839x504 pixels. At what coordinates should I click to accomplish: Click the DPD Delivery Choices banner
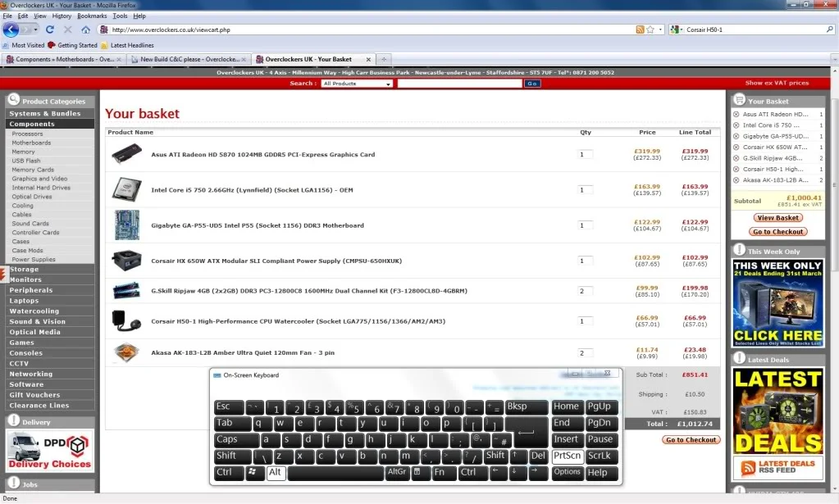tap(50, 450)
